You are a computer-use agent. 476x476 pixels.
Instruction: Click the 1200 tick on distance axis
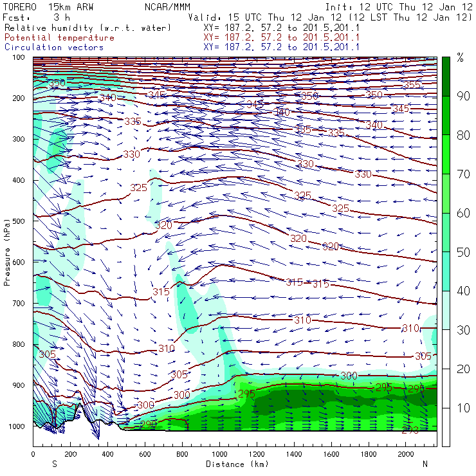click(x=257, y=454)
